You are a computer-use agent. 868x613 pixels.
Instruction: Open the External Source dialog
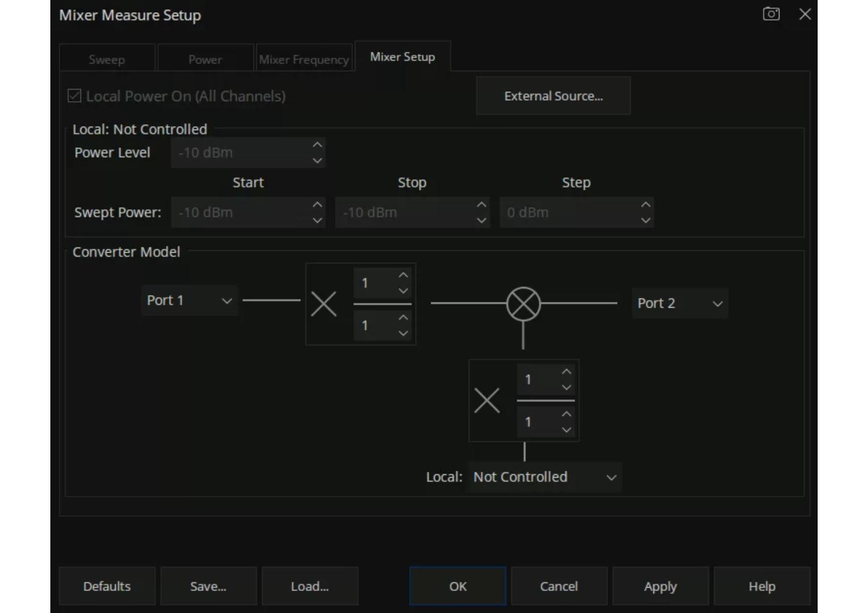tap(553, 96)
